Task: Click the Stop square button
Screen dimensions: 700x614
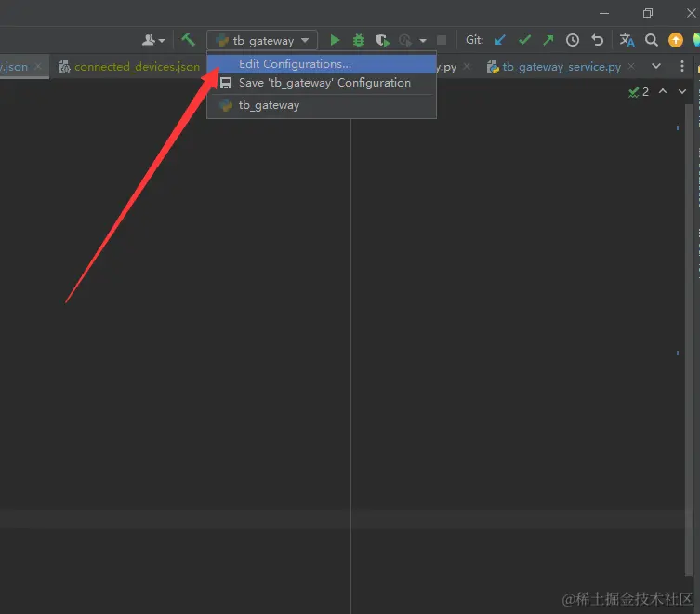Action: click(442, 40)
